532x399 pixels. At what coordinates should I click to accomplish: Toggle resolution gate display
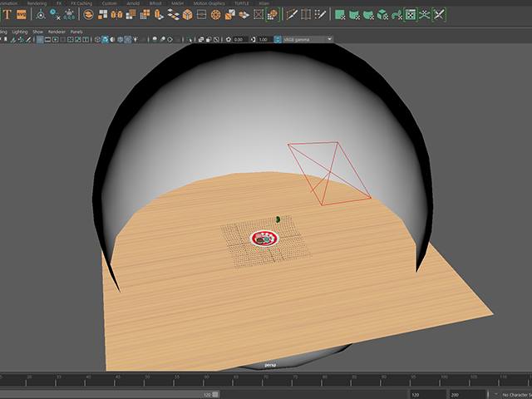pyautogui.click(x=56, y=40)
